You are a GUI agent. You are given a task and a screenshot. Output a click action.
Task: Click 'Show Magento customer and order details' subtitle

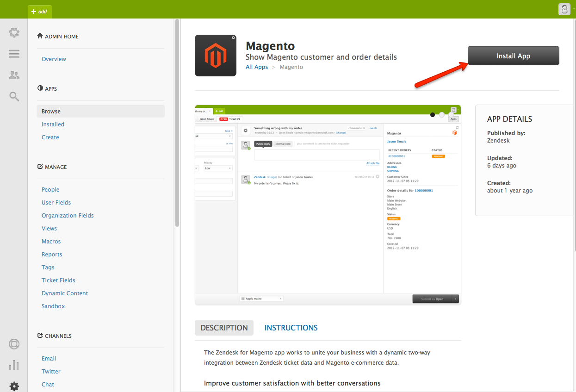click(x=321, y=57)
